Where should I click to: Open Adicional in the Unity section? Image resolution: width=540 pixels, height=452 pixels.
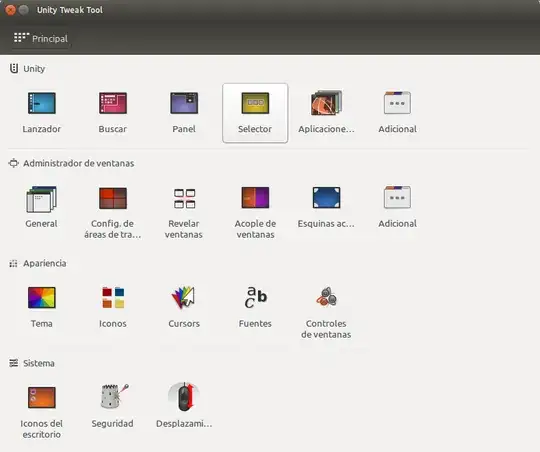[397, 113]
